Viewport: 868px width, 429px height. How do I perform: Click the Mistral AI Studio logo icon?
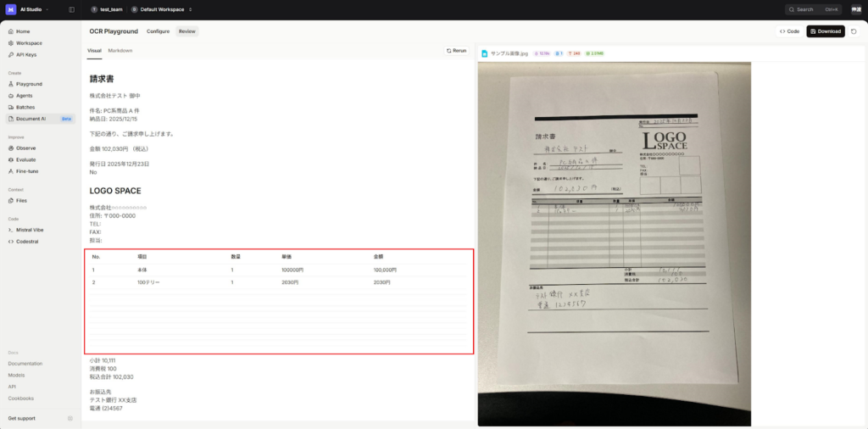pos(10,9)
